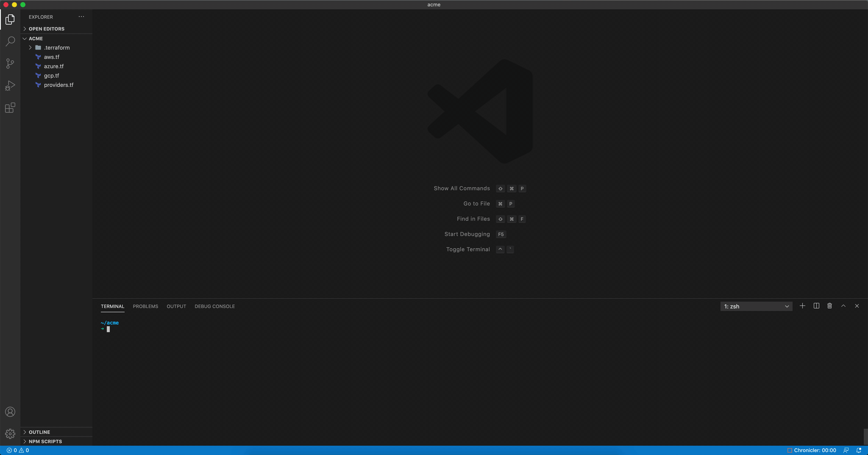Open the Extensions view
The height and width of the screenshot is (455, 868).
click(x=10, y=108)
